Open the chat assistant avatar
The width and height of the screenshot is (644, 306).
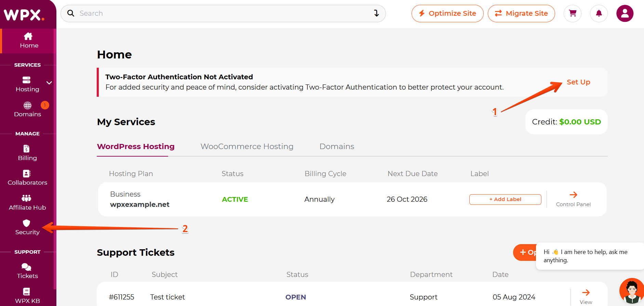632,291
